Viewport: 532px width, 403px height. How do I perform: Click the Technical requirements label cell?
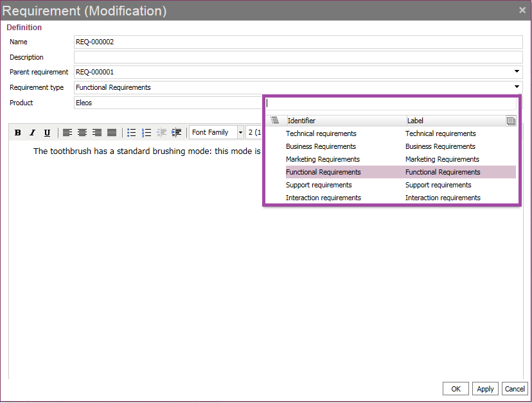(x=440, y=133)
